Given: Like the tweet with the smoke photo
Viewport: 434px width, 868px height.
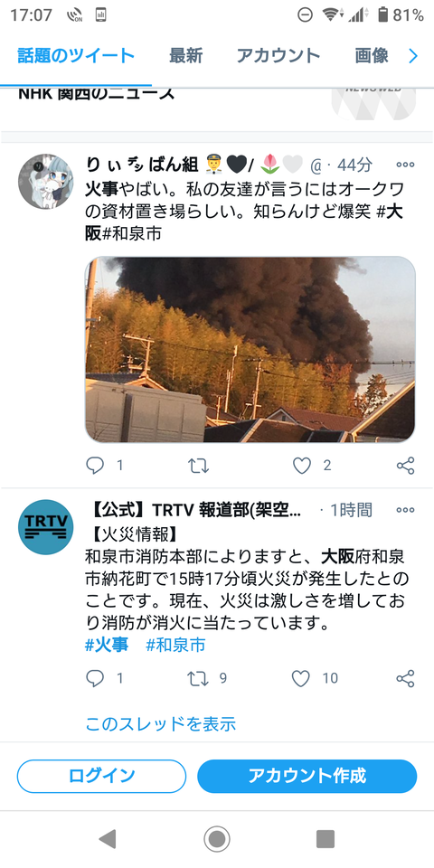Looking at the screenshot, I should click(x=302, y=466).
